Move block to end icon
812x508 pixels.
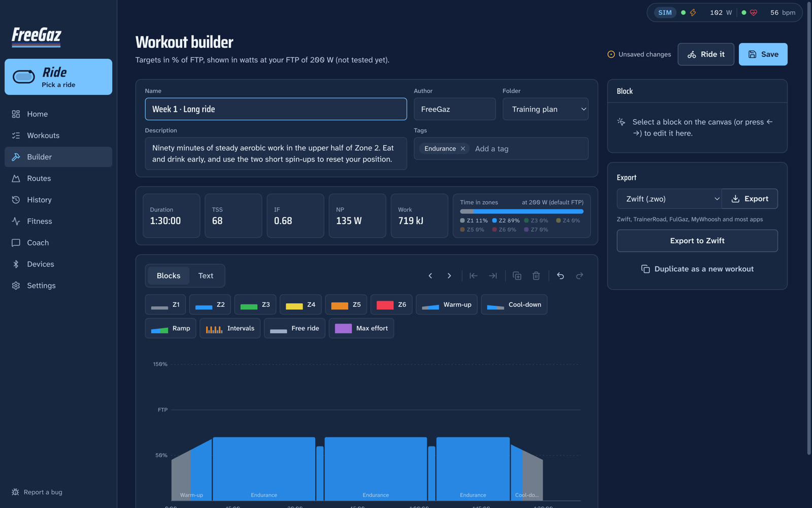pyautogui.click(x=493, y=276)
